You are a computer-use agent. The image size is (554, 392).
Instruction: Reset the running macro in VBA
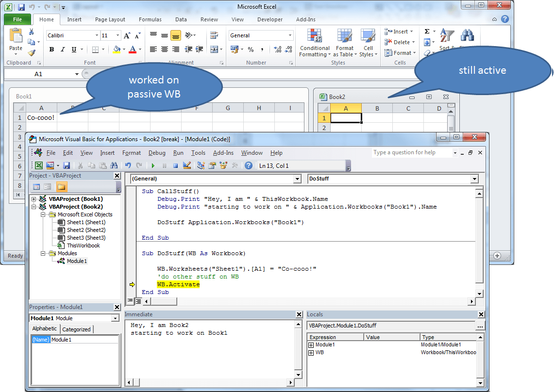pos(175,166)
